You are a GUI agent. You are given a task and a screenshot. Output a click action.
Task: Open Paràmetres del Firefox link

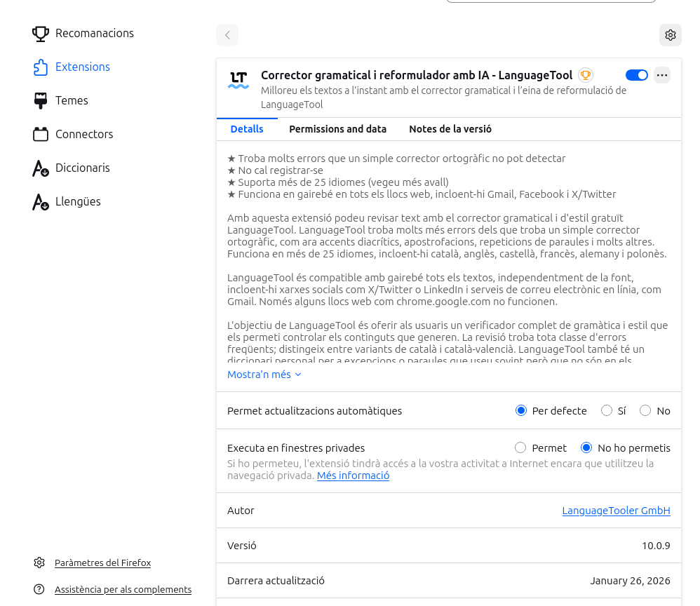(x=102, y=563)
